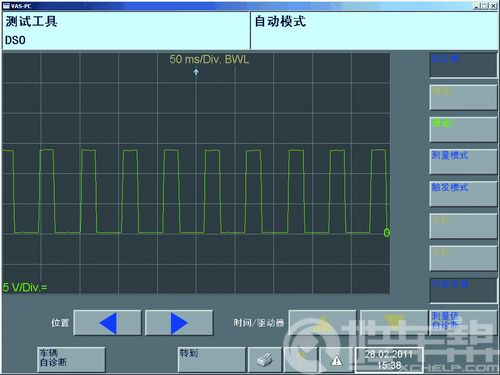Click the 5 V/Div voltage scale label
Viewport: 500px width, 375px height.
25,287
